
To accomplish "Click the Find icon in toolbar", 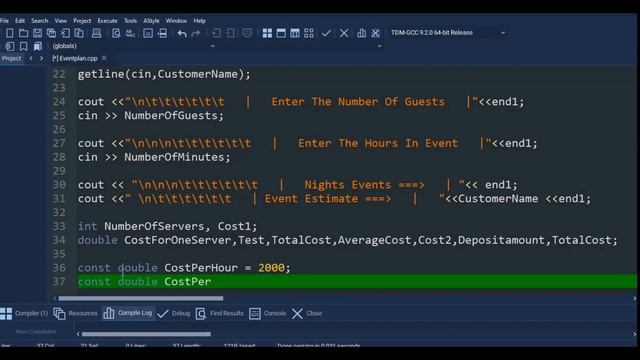I will [116, 33].
